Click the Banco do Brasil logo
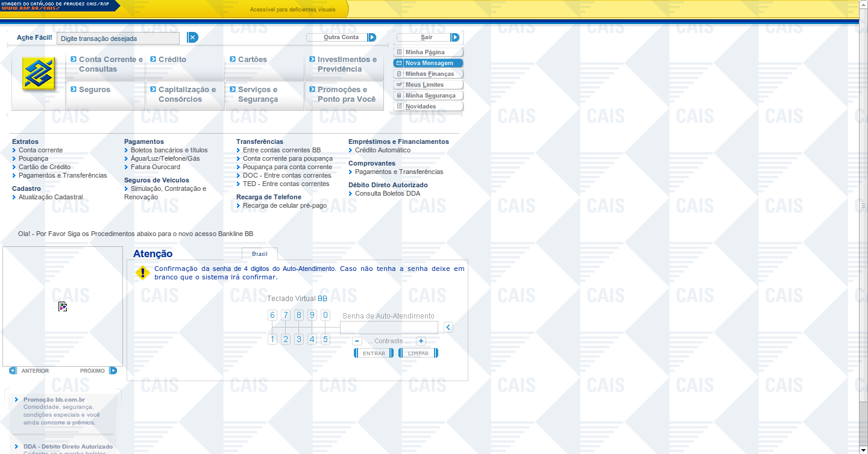Viewport: 868px width, 454px height. point(39,74)
